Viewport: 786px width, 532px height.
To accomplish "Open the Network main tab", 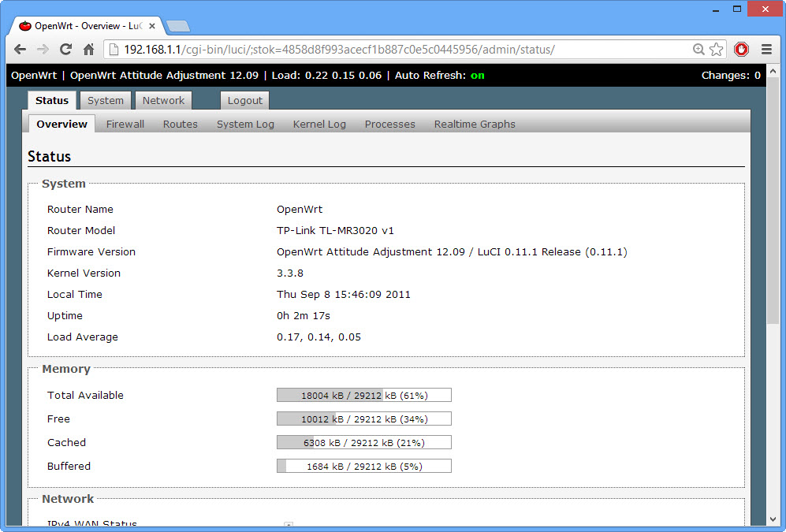I will (163, 100).
